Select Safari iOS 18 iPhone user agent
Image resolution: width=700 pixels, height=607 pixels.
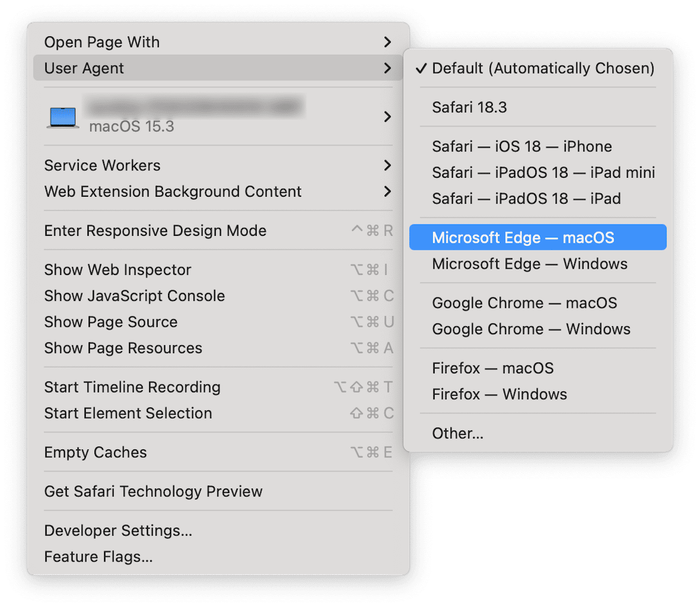(x=538, y=146)
